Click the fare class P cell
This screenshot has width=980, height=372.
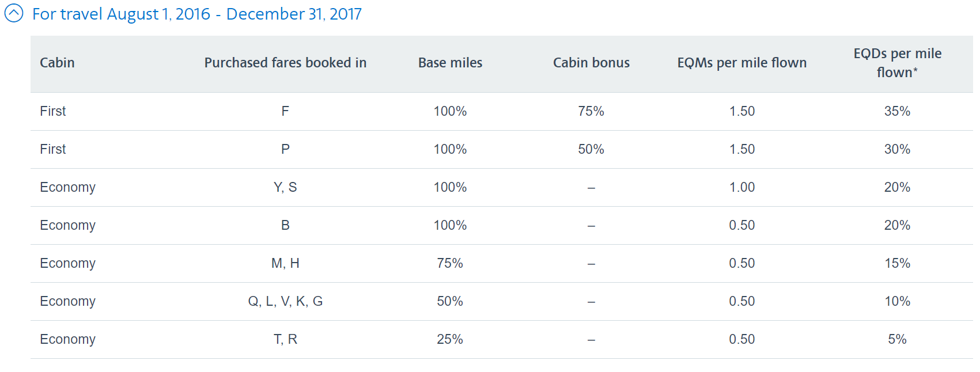click(285, 149)
